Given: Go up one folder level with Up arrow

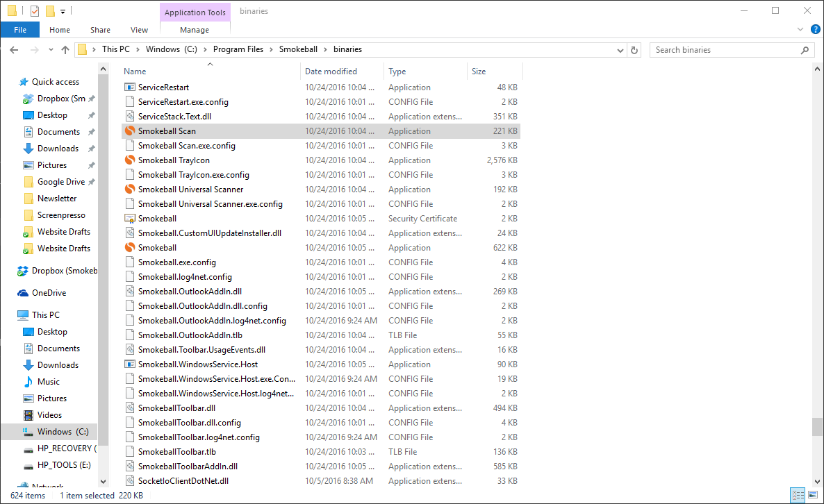Looking at the screenshot, I should (65, 50).
